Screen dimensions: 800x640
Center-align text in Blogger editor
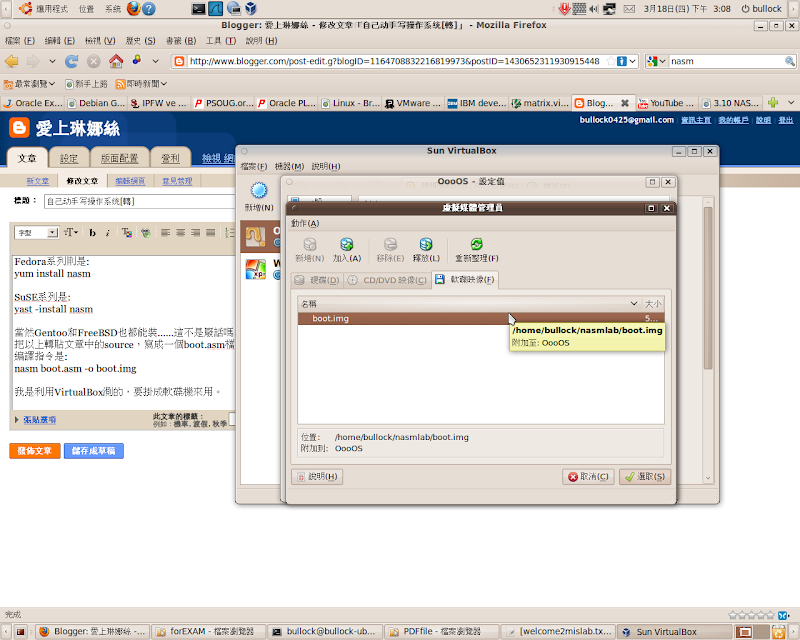[181, 233]
